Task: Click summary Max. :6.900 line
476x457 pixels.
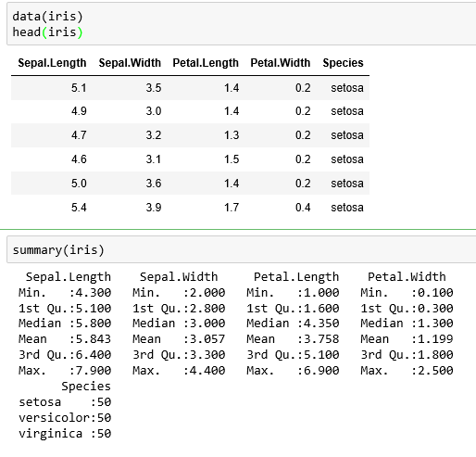Action: pos(293,371)
